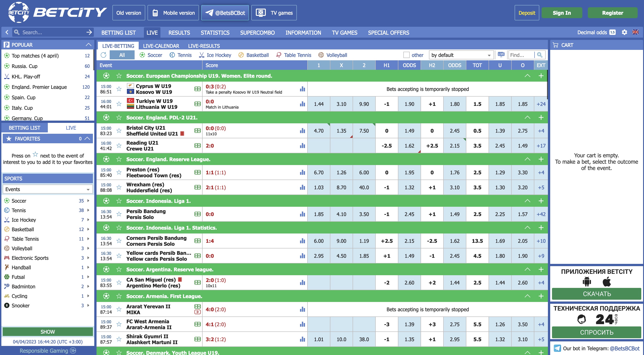The image size is (644, 355).
Task: Click the Sign In button
Action: (x=562, y=13)
